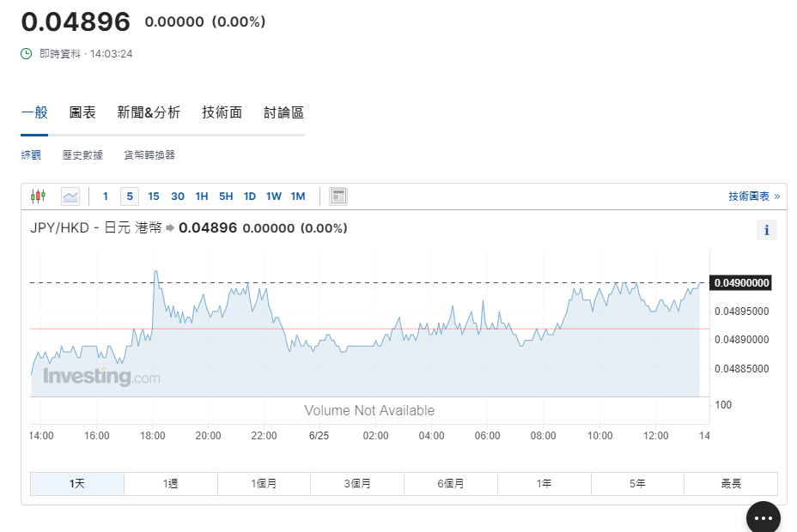Open the 圖表 tab
The height and width of the screenshot is (532, 797).
(x=82, y=112)
